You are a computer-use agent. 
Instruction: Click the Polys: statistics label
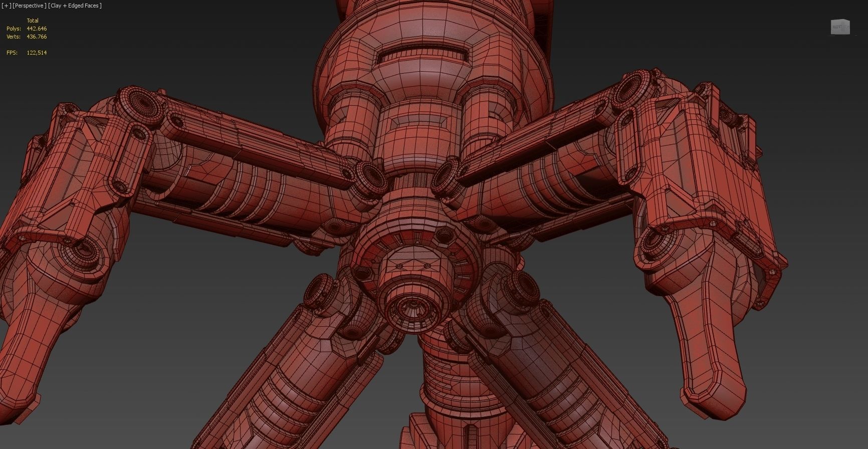(14, 29)
